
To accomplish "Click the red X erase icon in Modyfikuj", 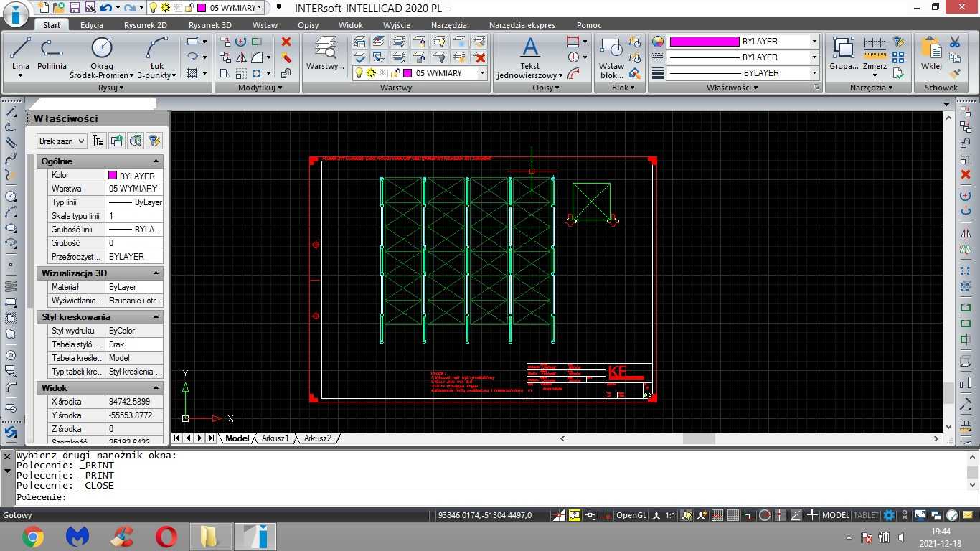I will (x=286, y=42).
